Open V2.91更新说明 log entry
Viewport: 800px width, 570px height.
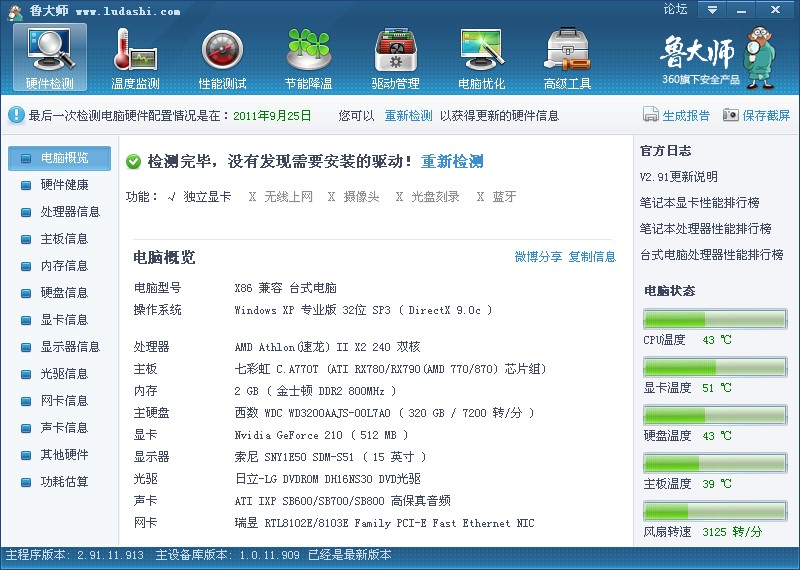click(679, 177)
